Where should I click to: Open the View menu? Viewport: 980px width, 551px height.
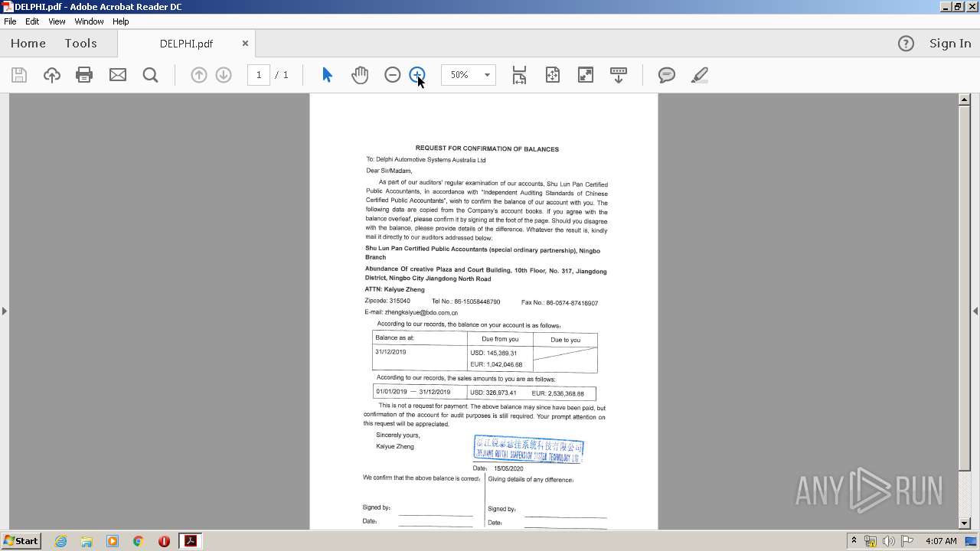[57, 21]
